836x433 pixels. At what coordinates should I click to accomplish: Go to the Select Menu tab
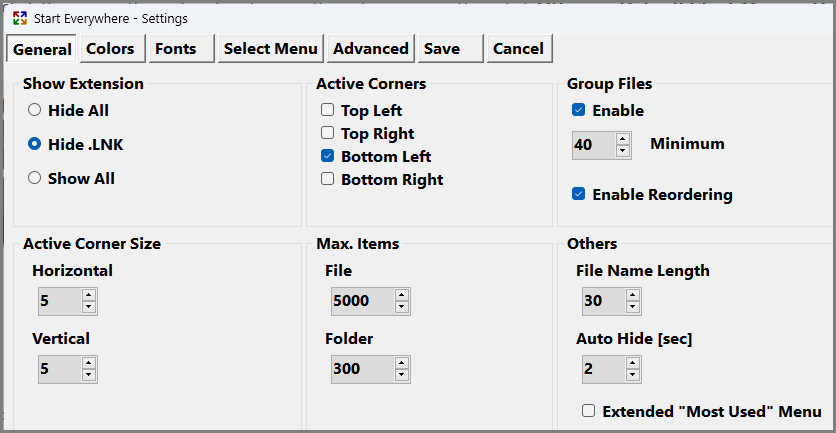tap(270, 48)
